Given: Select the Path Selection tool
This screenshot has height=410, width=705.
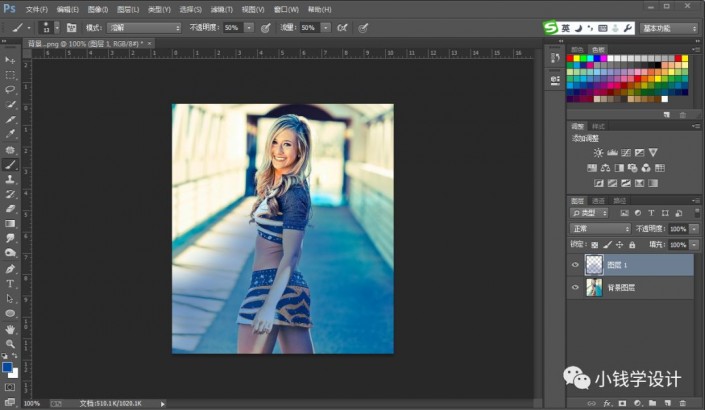Looking at the screenshot, I should (x=10, y=299).
